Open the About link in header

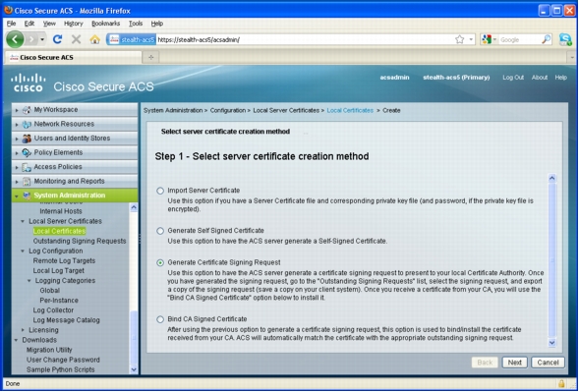tap(539, 78)
